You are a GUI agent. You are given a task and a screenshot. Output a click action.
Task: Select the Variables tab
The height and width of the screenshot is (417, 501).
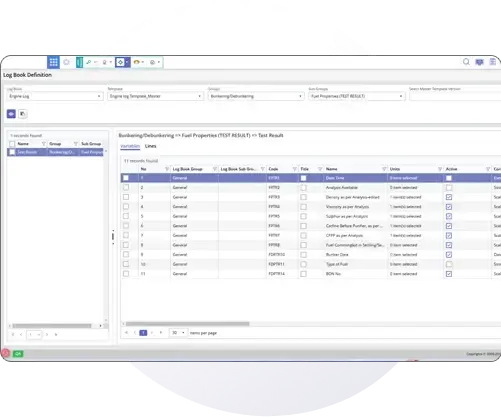pos(130,146)
